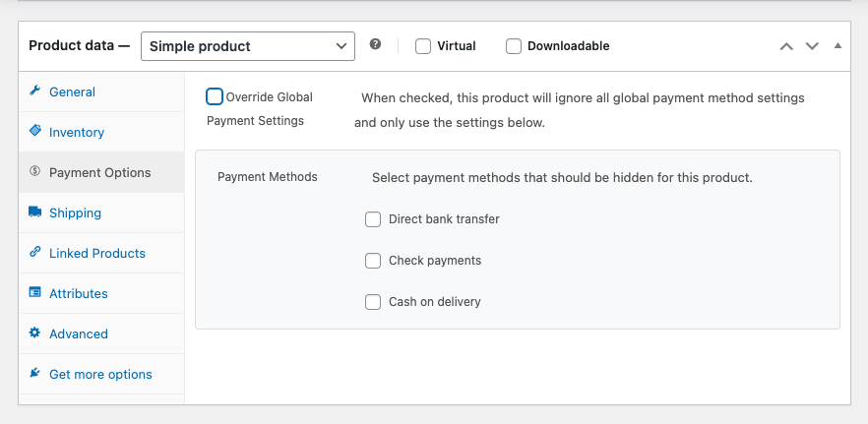Viewport: 868px width, 424px height.
Task: Collapse the Product data panel
Action: click(x=837, y=46)
